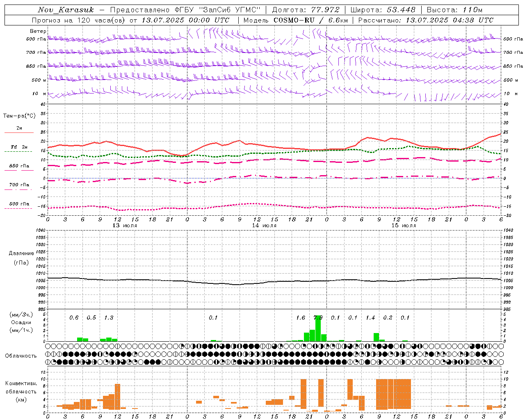Click the 14 июля date label
525x420 pixels.
(264, 226)
